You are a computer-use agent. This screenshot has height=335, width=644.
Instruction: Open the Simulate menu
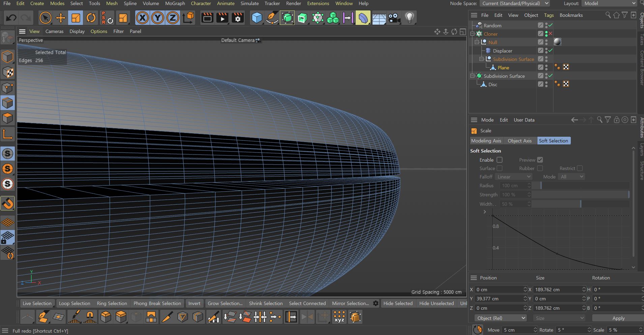point(250,3)
